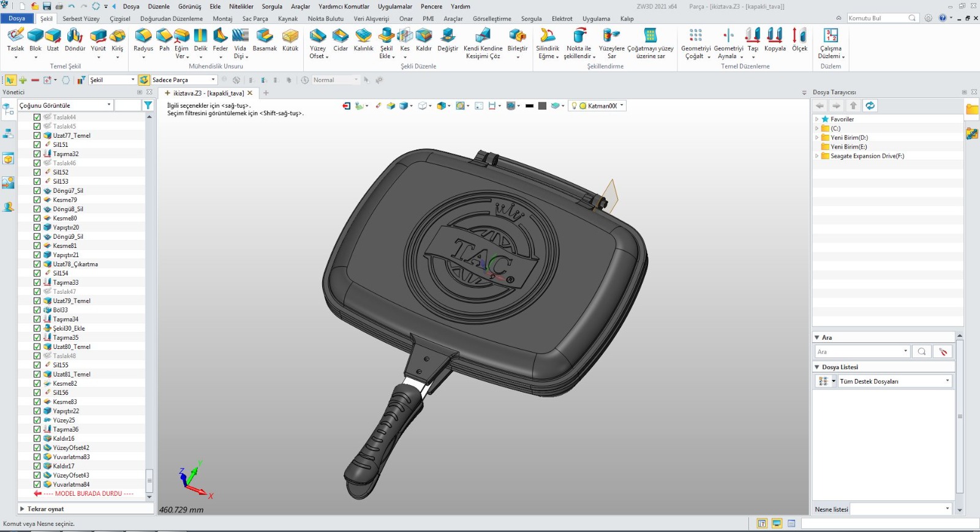Image resolution: width=980 pixels, height=532 pixels.
Task: Switch to the Serbest Yüzey ribbon tab
Action: (81, 18)
